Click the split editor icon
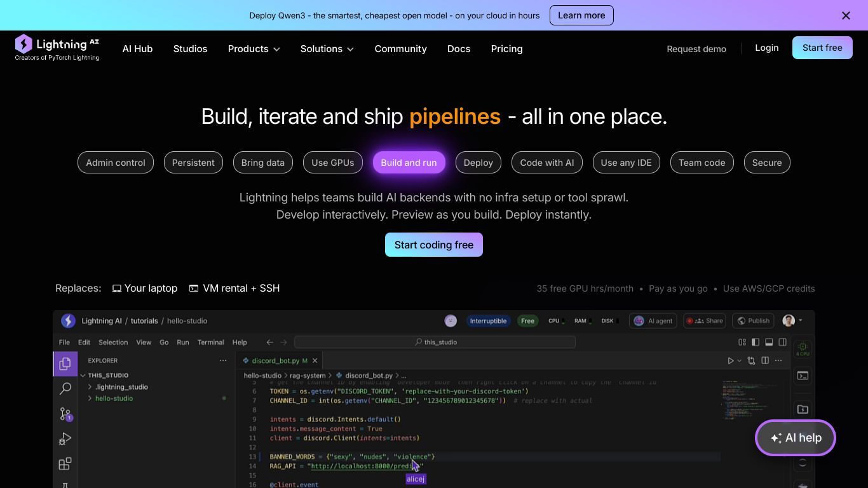The image size is (868, 488). click(x=765, y=360)
